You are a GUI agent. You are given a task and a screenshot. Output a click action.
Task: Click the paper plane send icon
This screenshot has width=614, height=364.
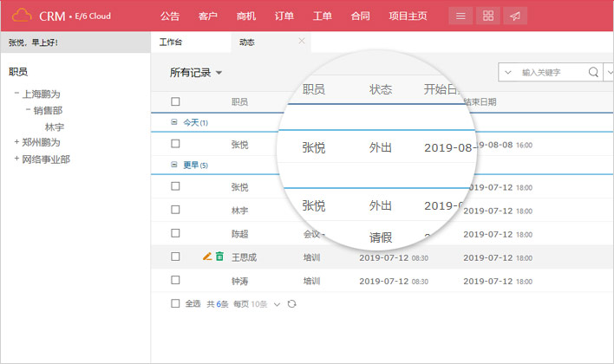515,16
